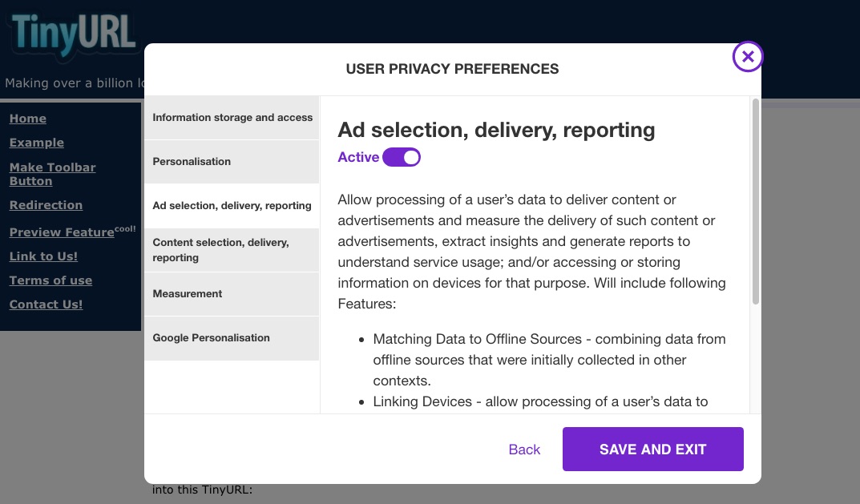Go Back from privacy preferences
This screenshot has height=504, width=860.
pyautogui.click(x=524, y=450)
